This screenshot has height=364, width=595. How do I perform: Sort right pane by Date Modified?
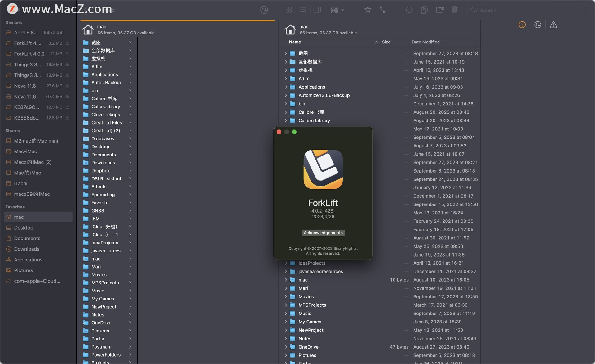[425, 42]
